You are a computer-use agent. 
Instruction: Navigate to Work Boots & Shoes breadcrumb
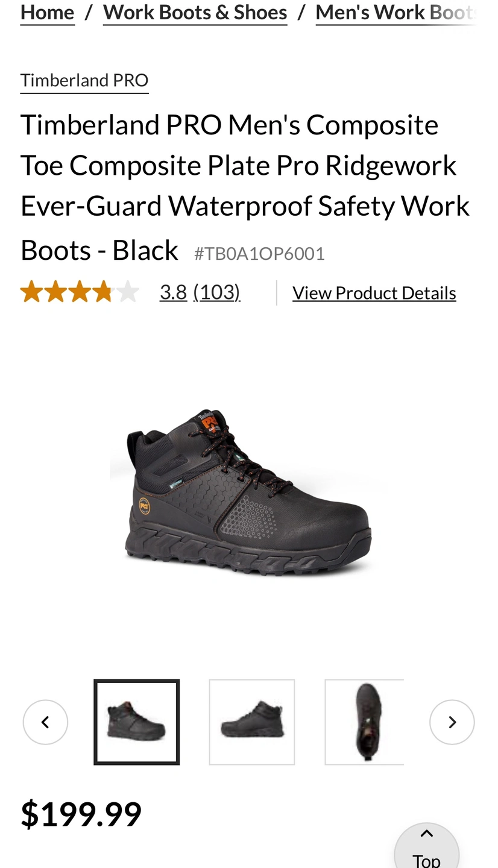[x=195, y=12]
